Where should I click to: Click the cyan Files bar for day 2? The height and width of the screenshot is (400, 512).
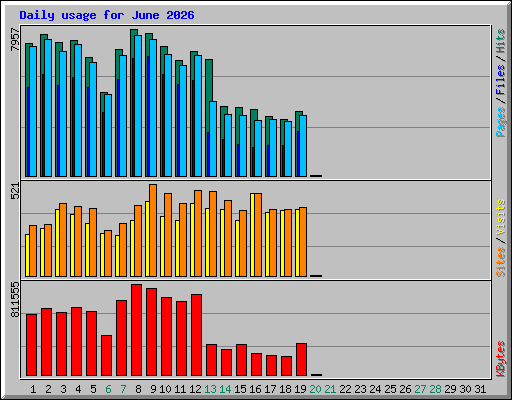pyautogui.click(x=48, y=108)
